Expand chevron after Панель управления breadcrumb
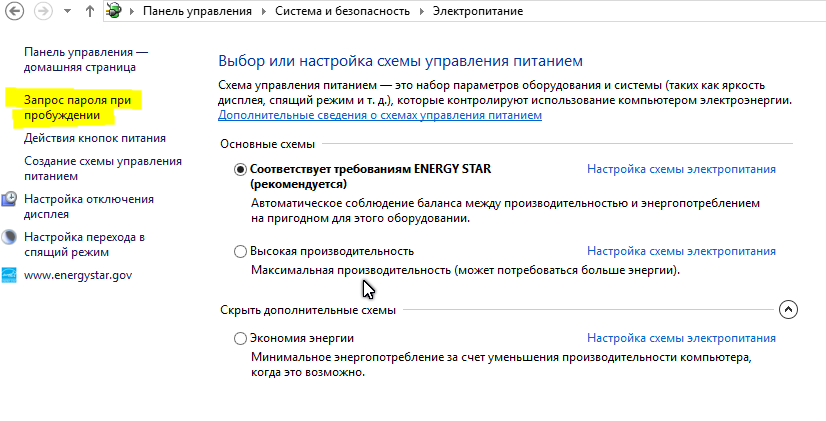 pos(264,11)
